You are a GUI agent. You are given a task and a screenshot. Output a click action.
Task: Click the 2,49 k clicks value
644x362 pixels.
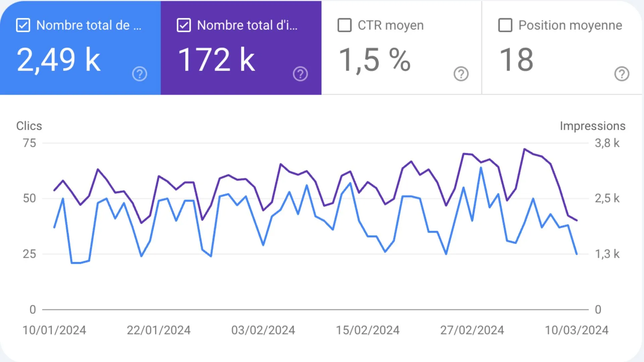[x=59, y=60]
